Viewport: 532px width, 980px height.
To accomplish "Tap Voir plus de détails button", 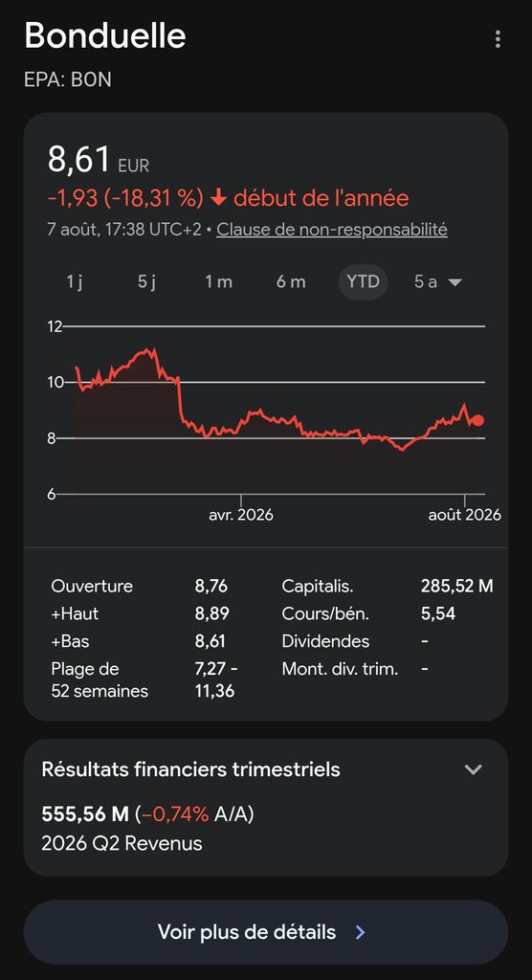I will [266, 932].
